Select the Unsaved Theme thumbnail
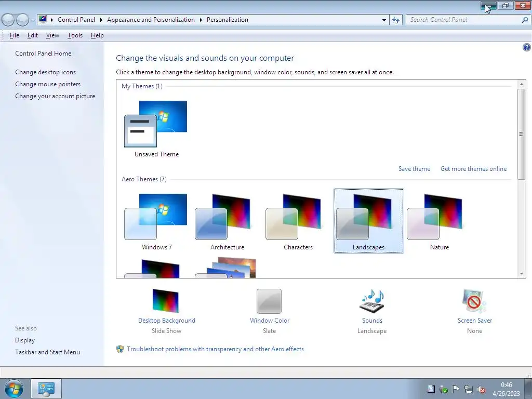Screen dimensions: 532x399 pyautogui.click(x=156, y=124)
